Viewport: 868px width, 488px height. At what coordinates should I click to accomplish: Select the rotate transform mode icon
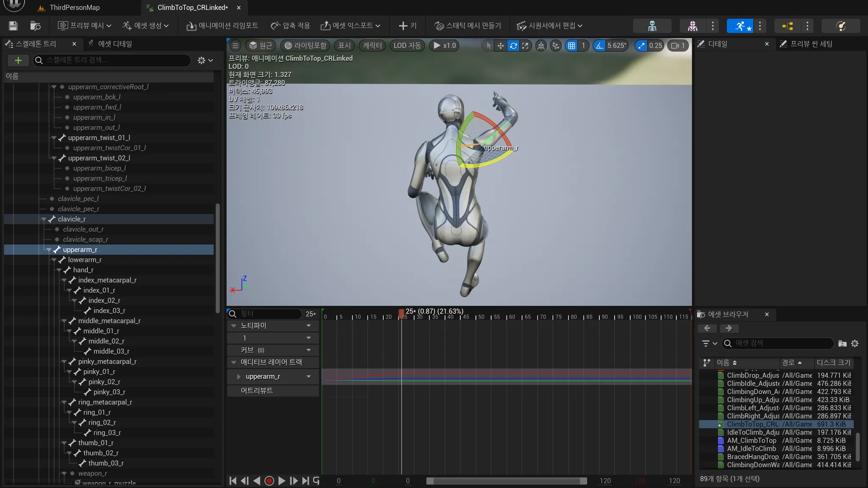point(513,46)
